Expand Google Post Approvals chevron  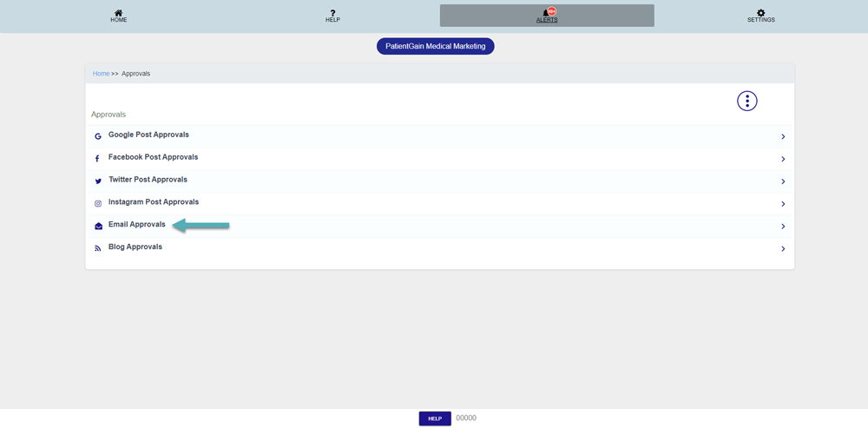pos(783,137)
